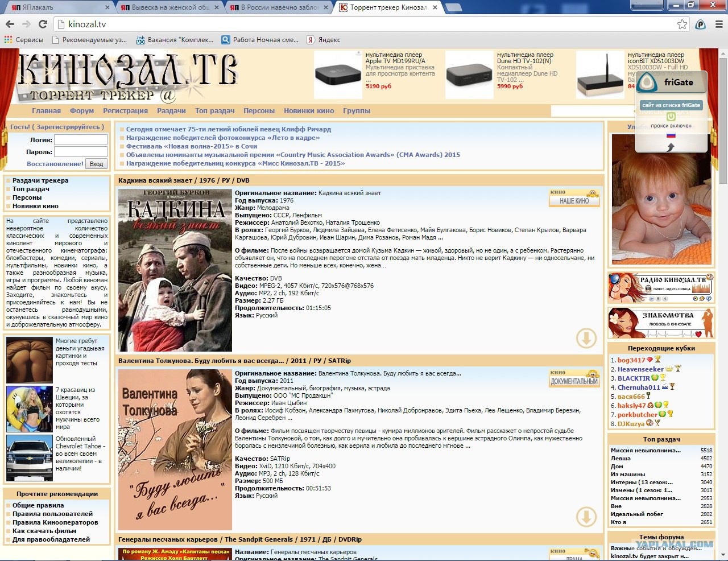Open the НАШЕ КИНО genre badge
The width and height of the screenshot is (728, 561).
click(x=574, y=198)
